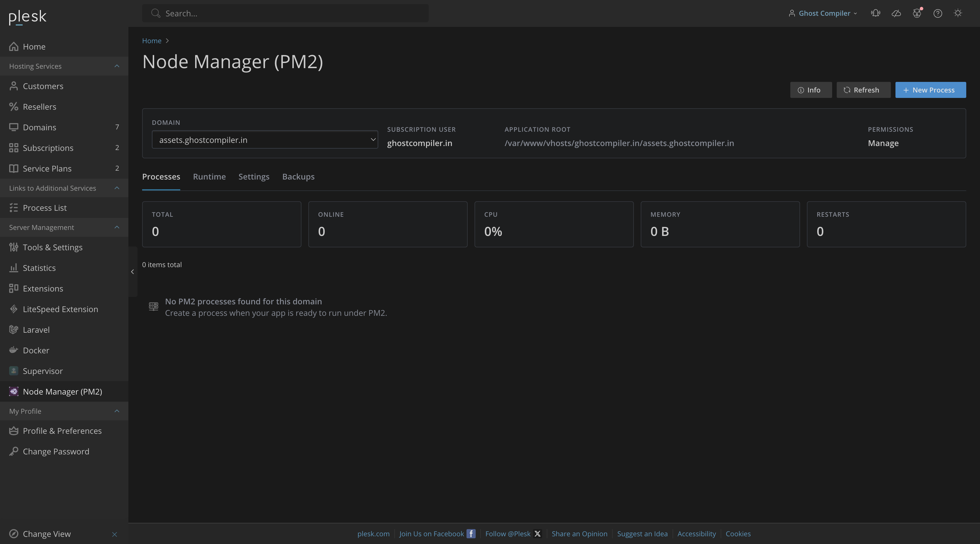
Task: Open Change Password page
Action: [64, 451]
